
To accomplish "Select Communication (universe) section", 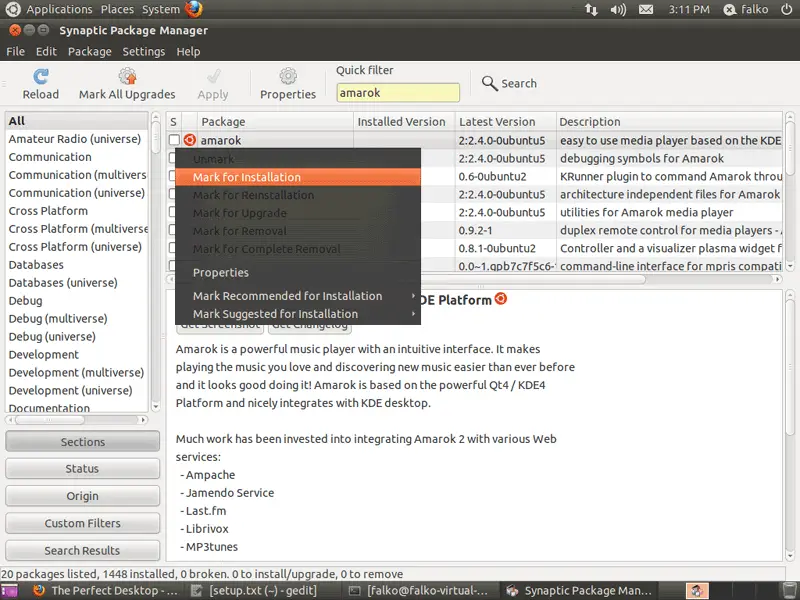I will (77, 193).
